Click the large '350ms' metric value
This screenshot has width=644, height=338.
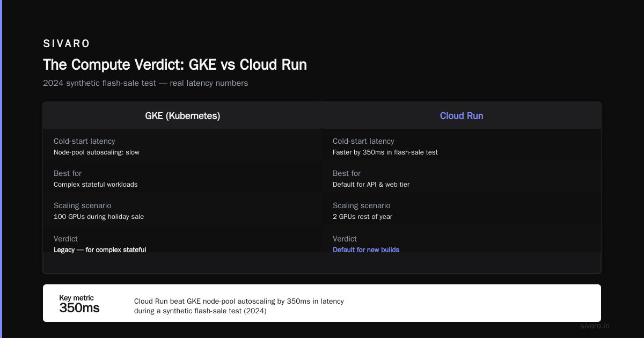point(79,308)
